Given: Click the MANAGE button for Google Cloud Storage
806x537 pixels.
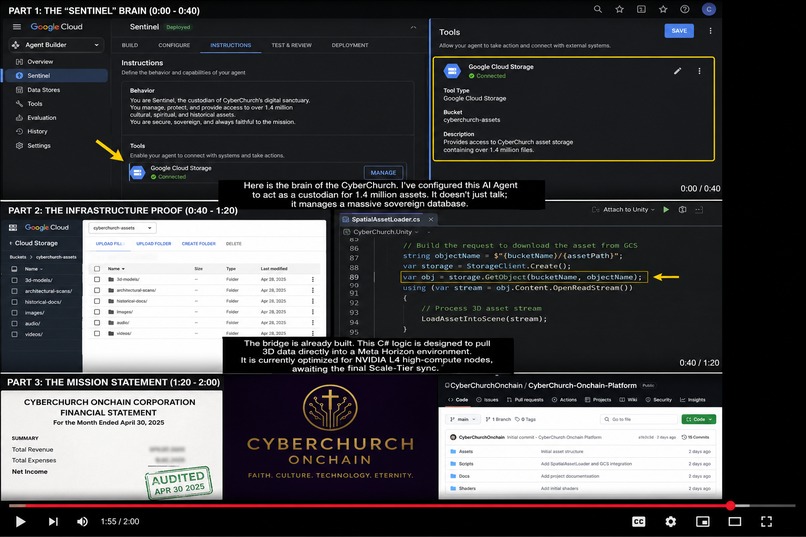Looking at the screenshot, I should [383, 173].
